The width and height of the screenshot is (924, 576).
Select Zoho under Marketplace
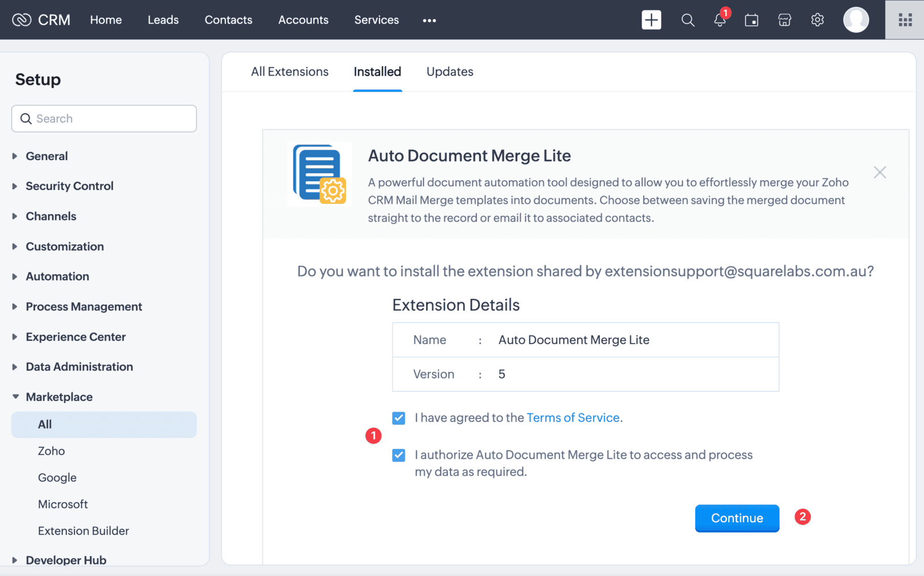tap(51, 451)
